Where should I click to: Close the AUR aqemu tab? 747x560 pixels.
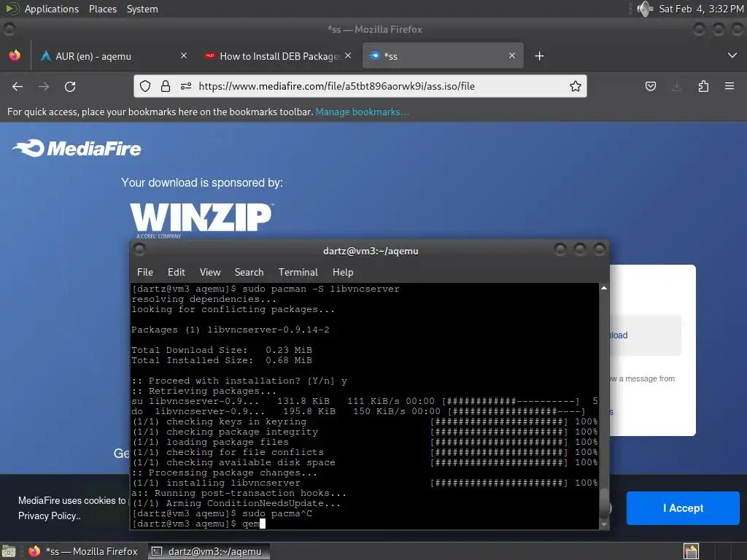(184, 55)
